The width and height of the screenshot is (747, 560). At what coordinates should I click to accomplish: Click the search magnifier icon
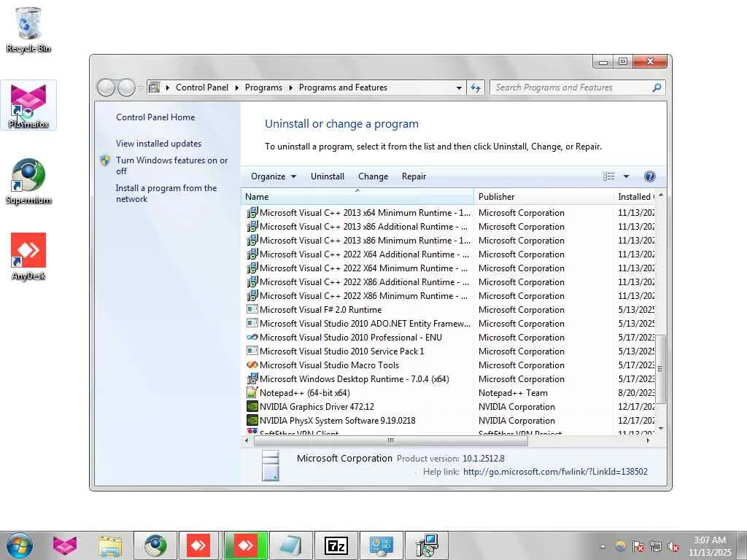tap(657, 87)
